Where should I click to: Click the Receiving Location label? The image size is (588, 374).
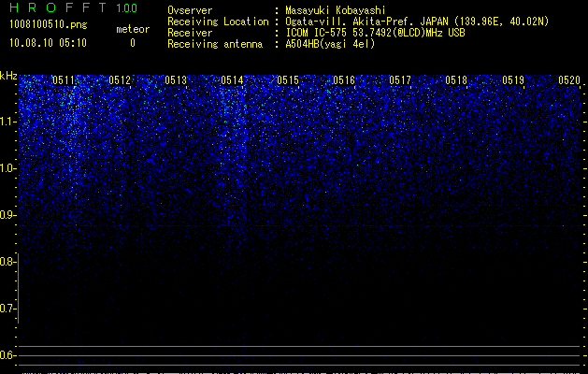tap(218, 22)
